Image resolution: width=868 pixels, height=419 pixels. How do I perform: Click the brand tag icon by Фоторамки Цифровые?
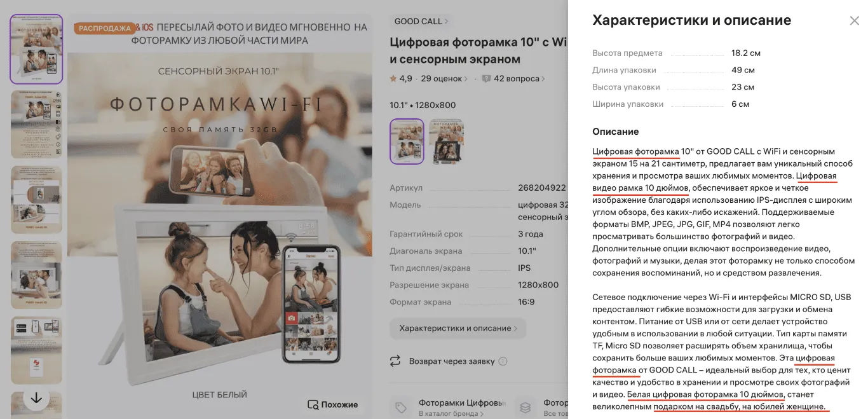400,407
